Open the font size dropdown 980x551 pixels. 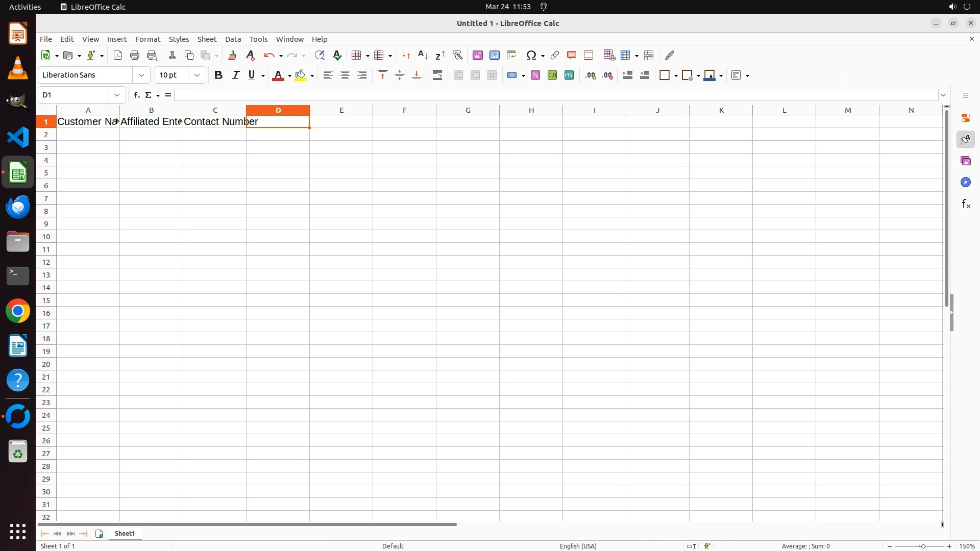[197, 75]
